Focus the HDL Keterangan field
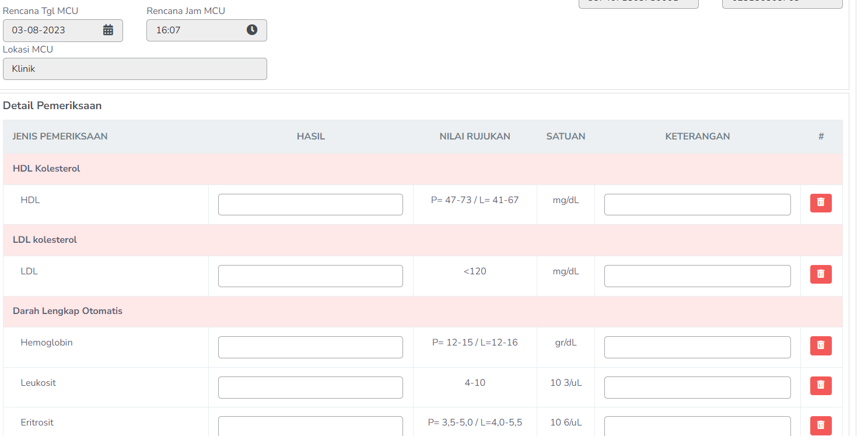868x436 pixels. click(x=697, y=205)
